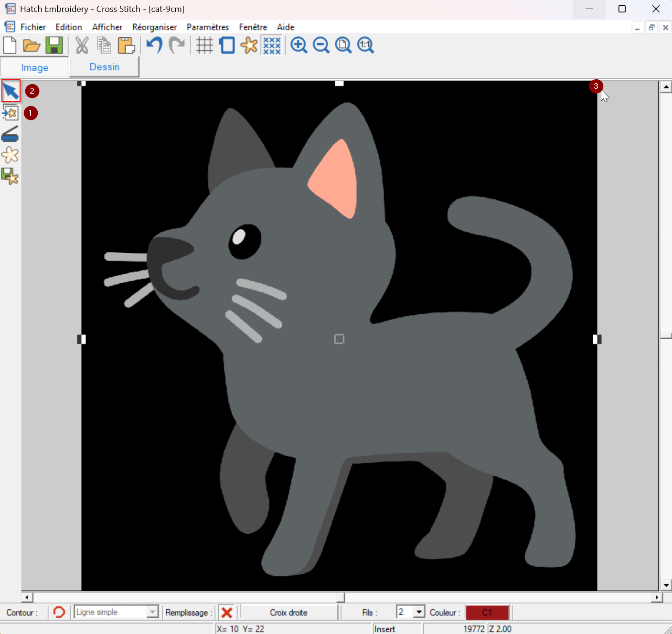
Task: Click the Cut scissors icon
Action: tap(82, 45)
